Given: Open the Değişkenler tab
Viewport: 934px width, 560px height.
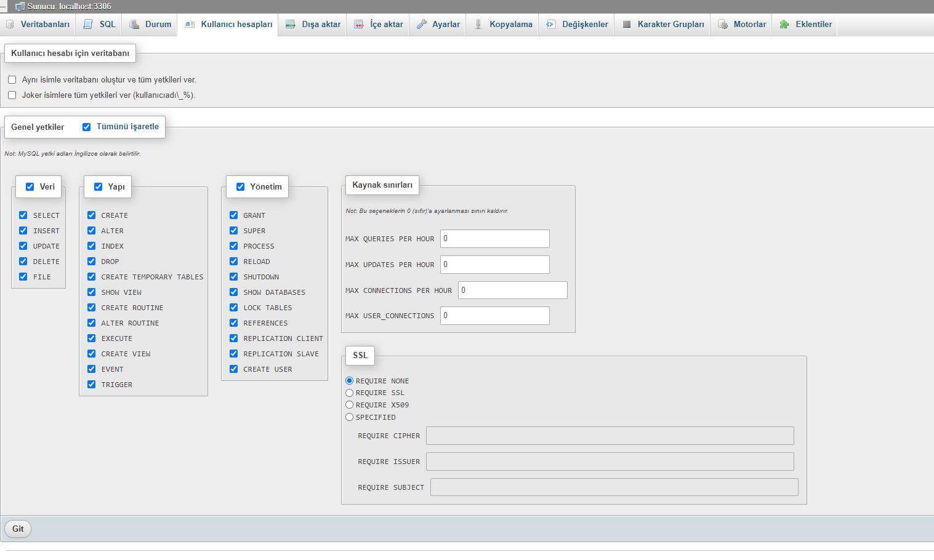Looking at the screenshot, I should point(584,25).
